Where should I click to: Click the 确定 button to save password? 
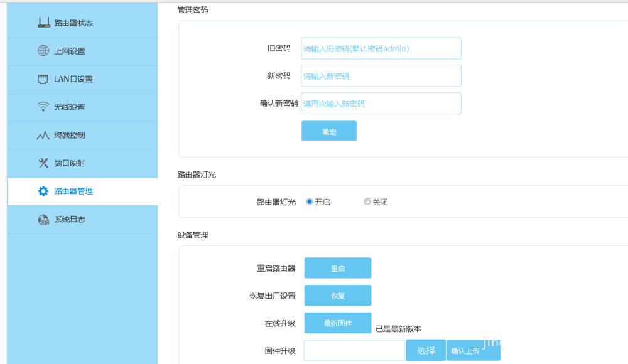point(328,131)
